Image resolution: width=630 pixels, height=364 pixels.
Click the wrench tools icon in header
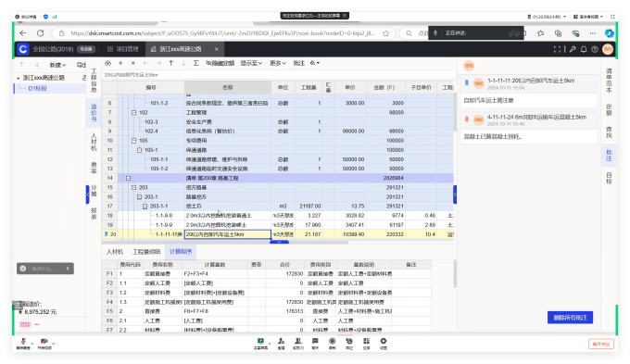[x=573, y=49]
